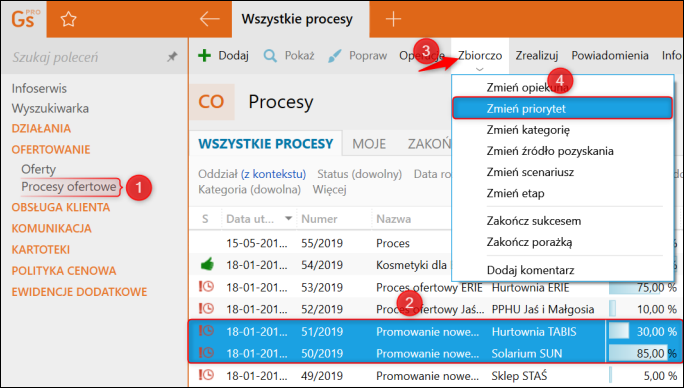Screen dimensions: 684x388
Task: Choose Zmień opiekuna from the menu
Action: [563, 87]
